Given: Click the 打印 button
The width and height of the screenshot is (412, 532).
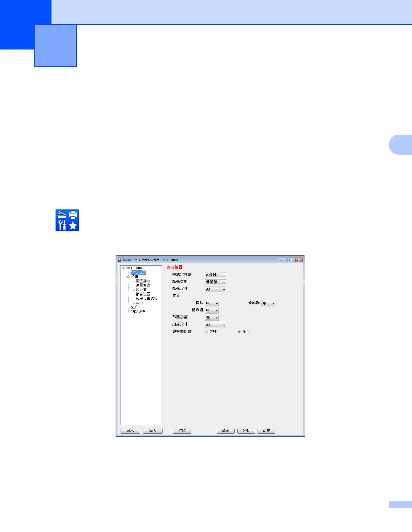Looking at the screenshot, I should click(x=182, y=431).
